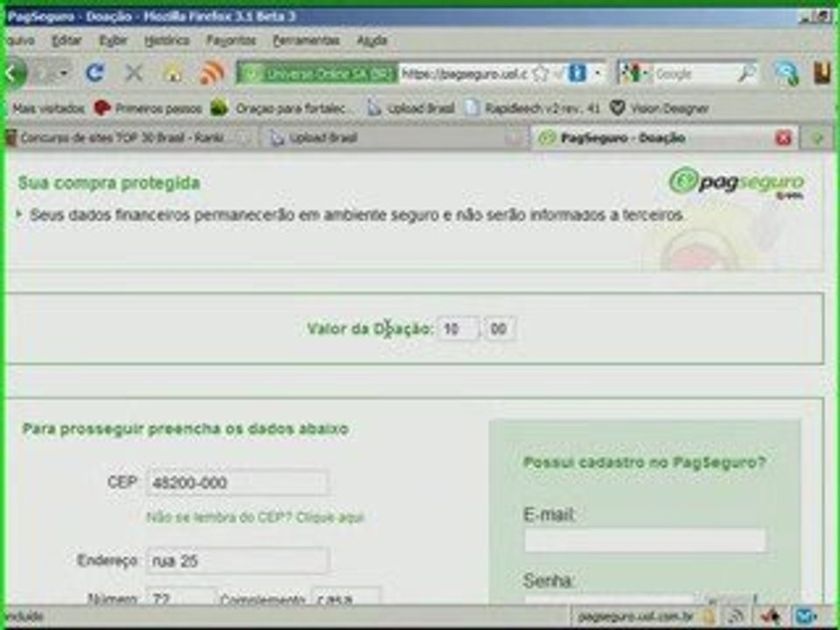Close the PagSeguro - Doação tab
This screenshot has height=630, width=840.
(x=783, y=139)
